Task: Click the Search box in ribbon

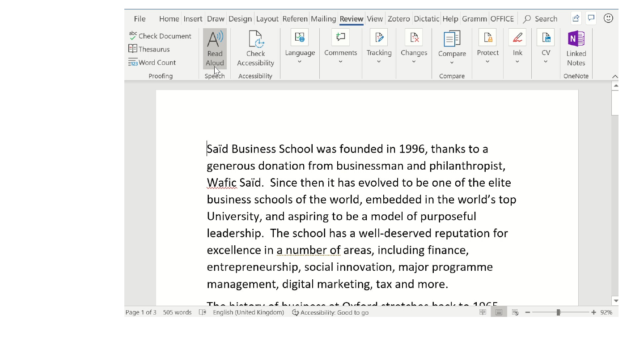Action: coord(541,19)
